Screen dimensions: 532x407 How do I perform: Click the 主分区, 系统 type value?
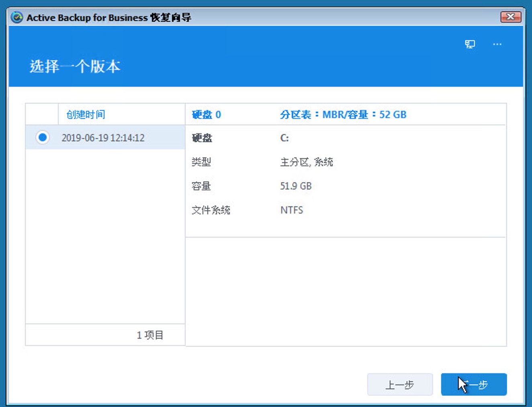click(307, 162)
